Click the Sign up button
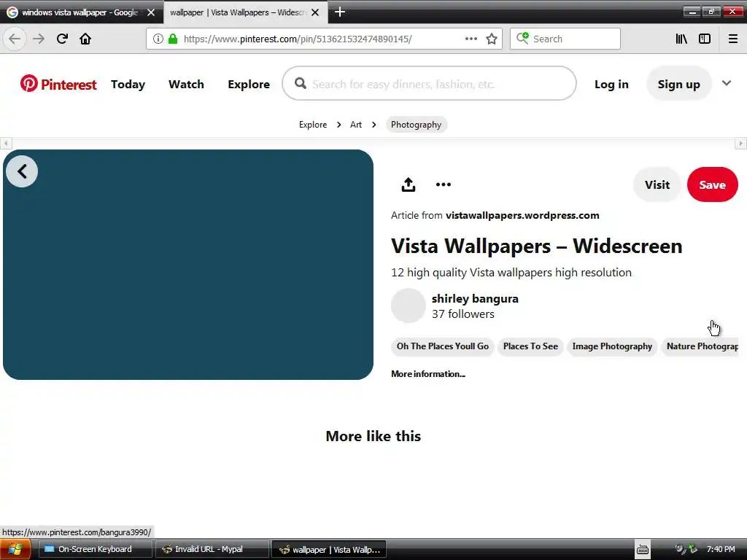747x560 pixels. click(x=679, y=85)
